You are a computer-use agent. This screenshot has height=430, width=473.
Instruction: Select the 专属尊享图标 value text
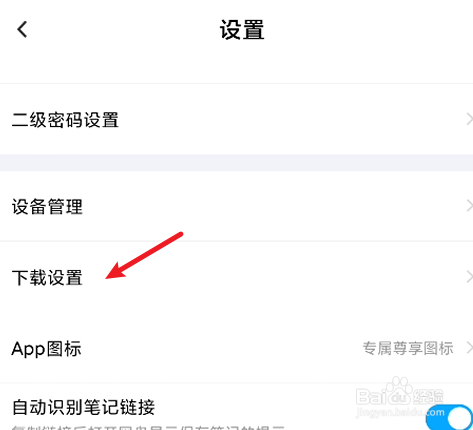point(408,348)
